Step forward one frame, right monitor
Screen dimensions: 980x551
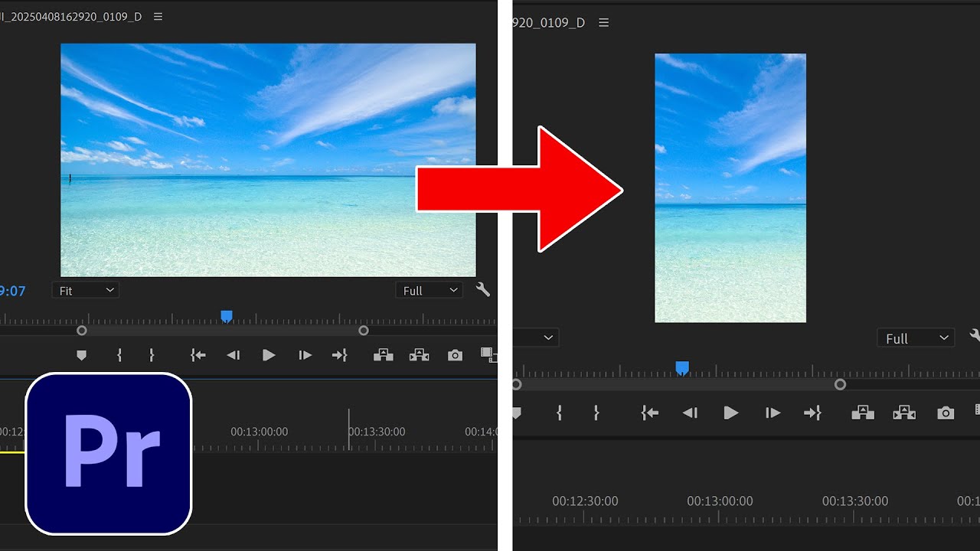(x=773, y=413)
